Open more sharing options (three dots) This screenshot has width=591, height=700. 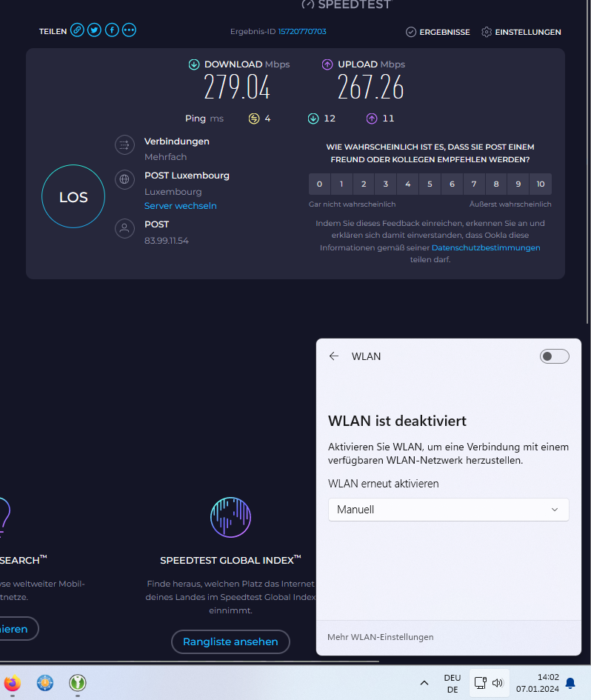[x=129, y=30]
